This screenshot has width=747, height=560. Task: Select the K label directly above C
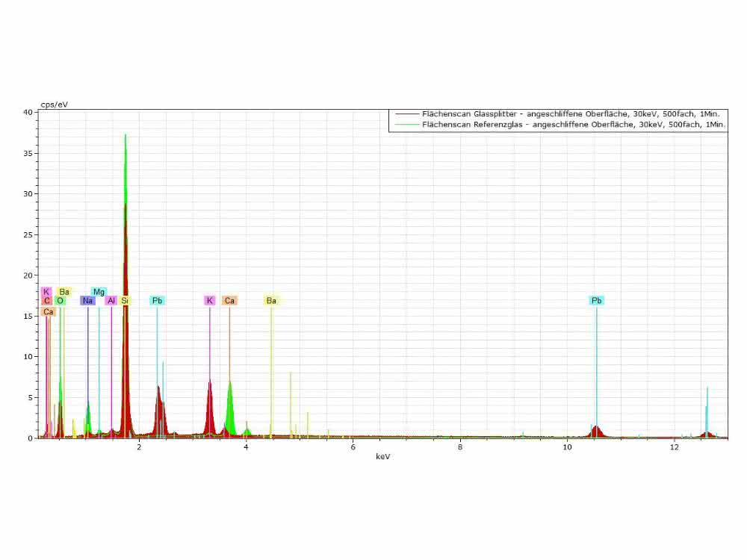point(46,291)
